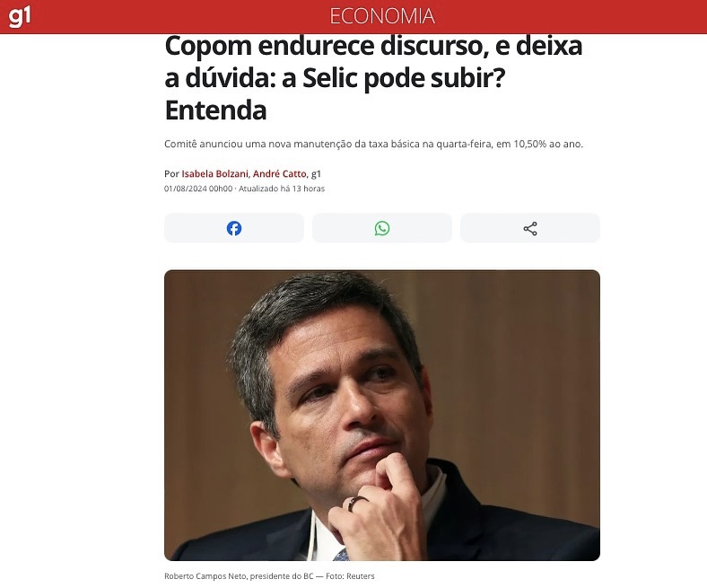Click the 'Atualizado há 13 horas' text

click(282, 189)
